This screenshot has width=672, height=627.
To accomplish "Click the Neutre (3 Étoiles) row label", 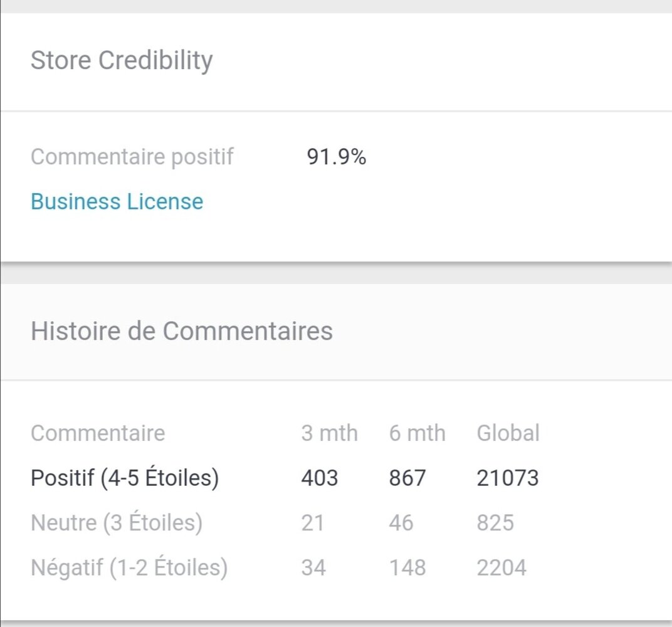I will 116,522.
